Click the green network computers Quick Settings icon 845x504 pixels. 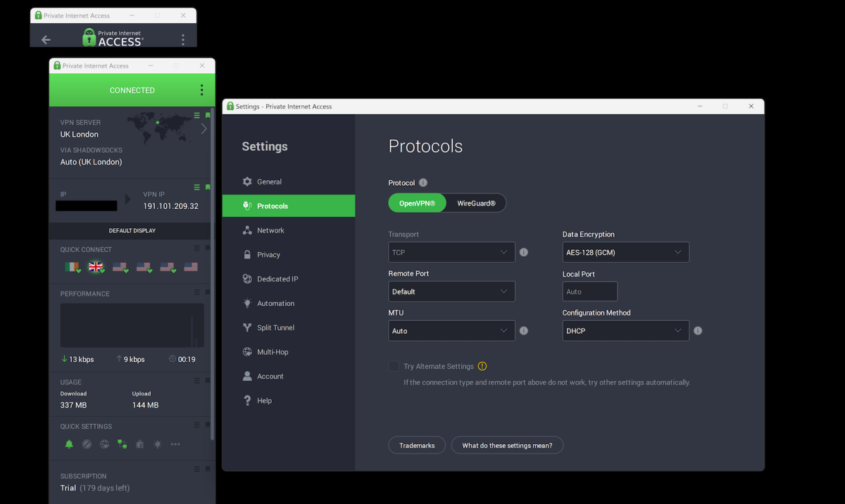coord(122,444)
